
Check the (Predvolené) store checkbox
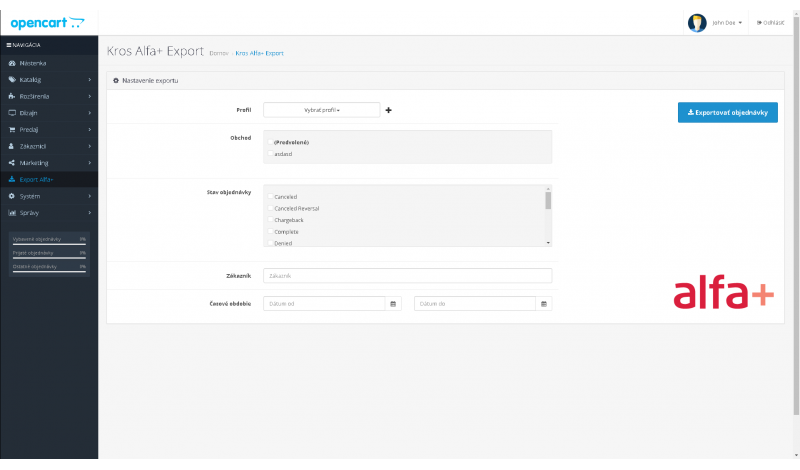click(x=270, y=142)
